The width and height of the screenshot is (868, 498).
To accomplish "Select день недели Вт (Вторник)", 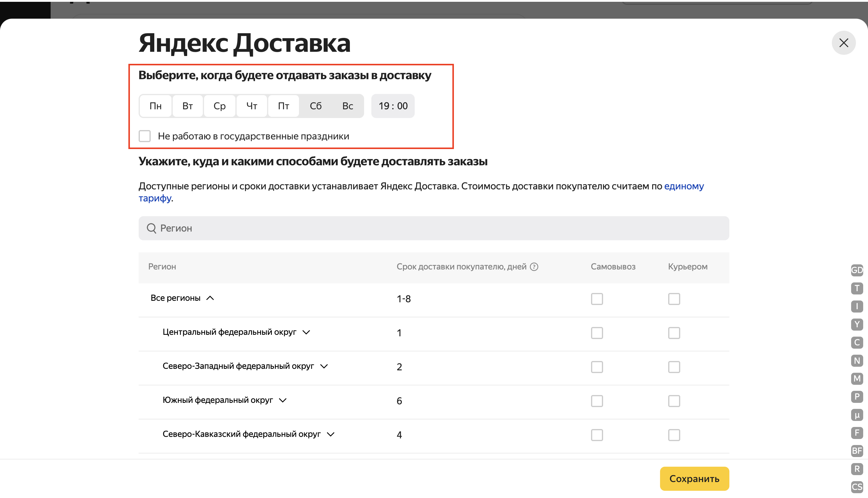I will [x=187, y=105].
